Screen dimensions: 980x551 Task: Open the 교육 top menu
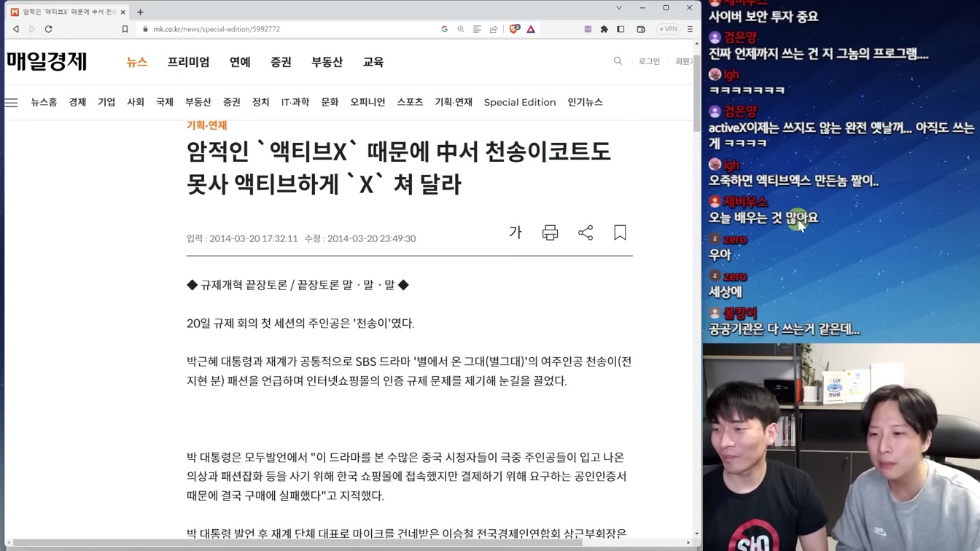point(373,62)
